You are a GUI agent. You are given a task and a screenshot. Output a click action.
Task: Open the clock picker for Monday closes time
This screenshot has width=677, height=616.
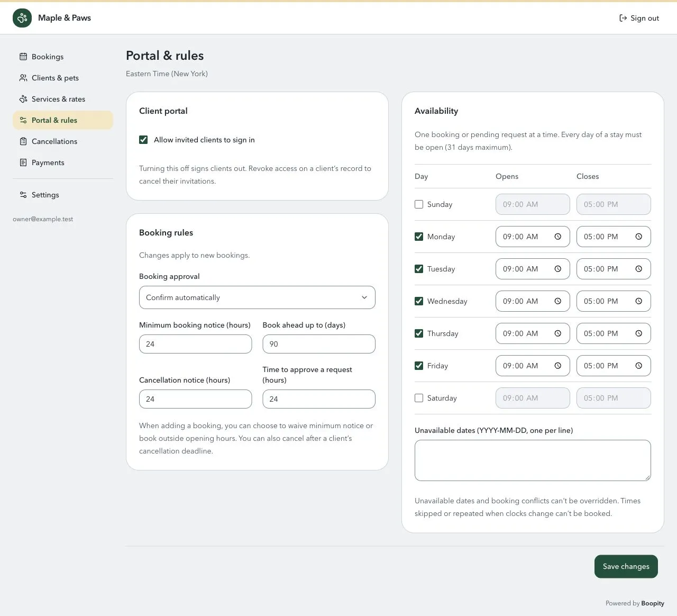(x=638, y=237)
